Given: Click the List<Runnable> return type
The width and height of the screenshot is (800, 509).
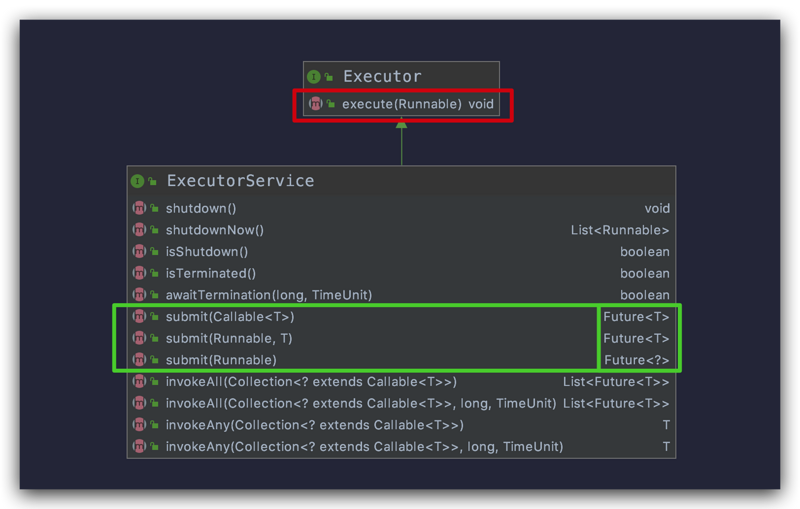Looking at the screenshot, I should pos(620,230).
